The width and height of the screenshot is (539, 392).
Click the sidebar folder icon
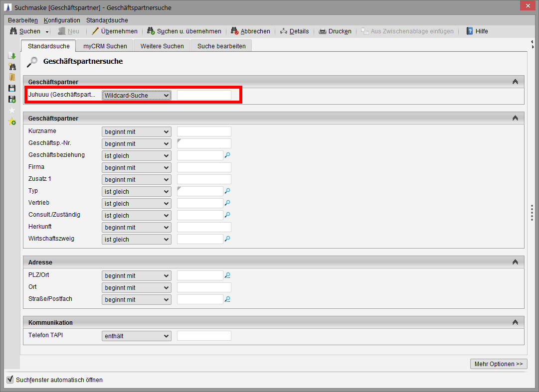(12, 77)
